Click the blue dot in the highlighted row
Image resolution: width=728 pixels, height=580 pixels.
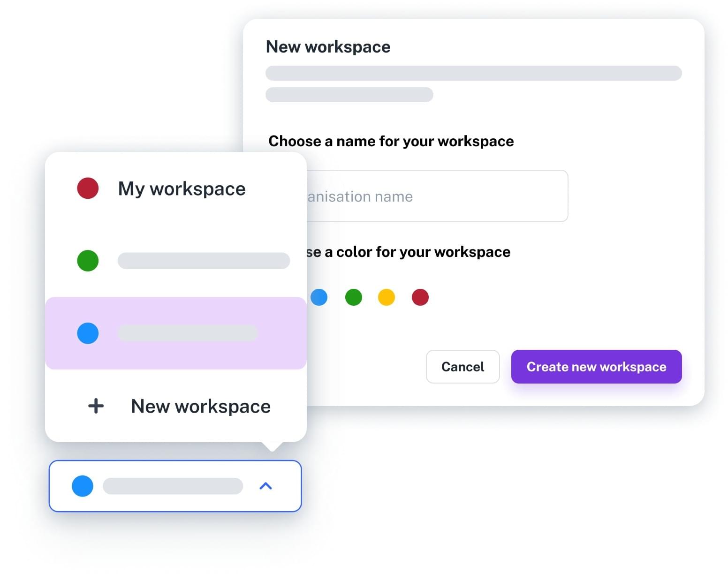88,333
